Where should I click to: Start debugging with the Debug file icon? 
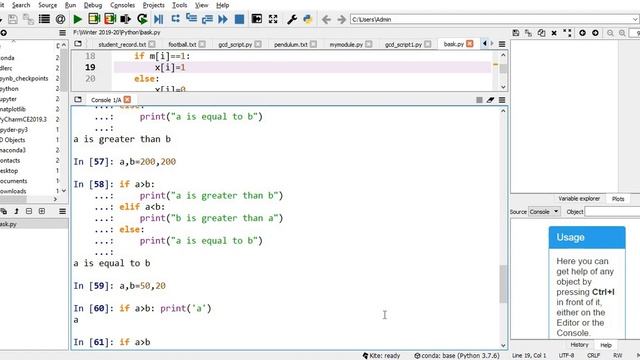[159, 19]
